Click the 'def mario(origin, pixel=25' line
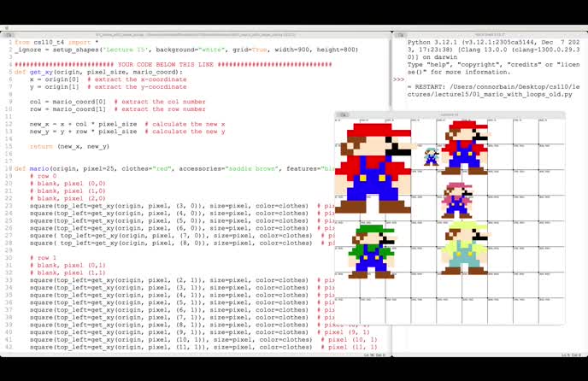This screenshot has height=381, width=588. pyautogui.click(x=174, y=169)
